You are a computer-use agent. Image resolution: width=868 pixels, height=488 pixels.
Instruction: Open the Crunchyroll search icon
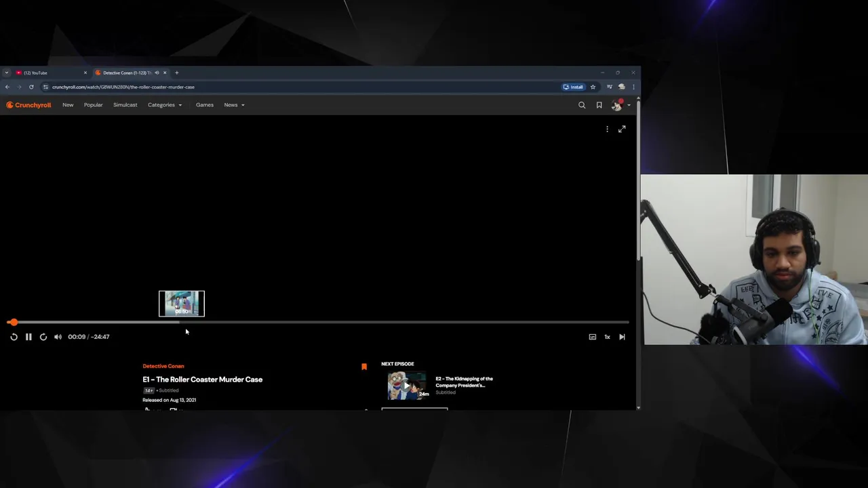pyautogui.click(x=582, y=105)
